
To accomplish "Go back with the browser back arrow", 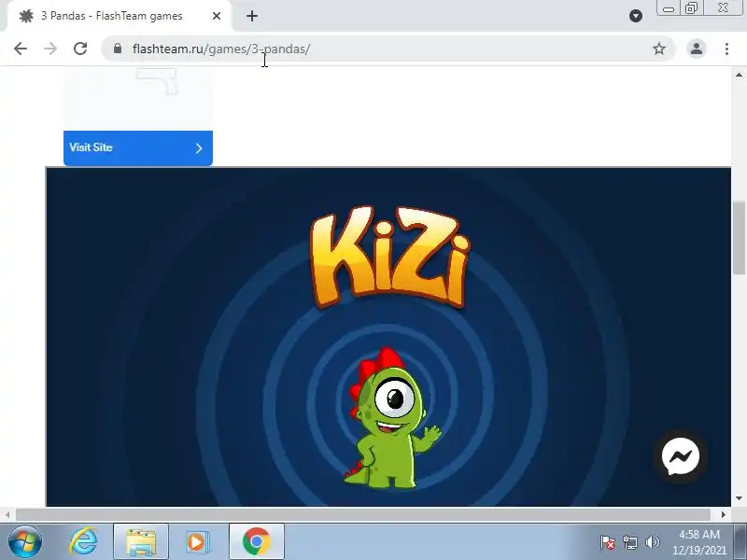I will point(21,49).
